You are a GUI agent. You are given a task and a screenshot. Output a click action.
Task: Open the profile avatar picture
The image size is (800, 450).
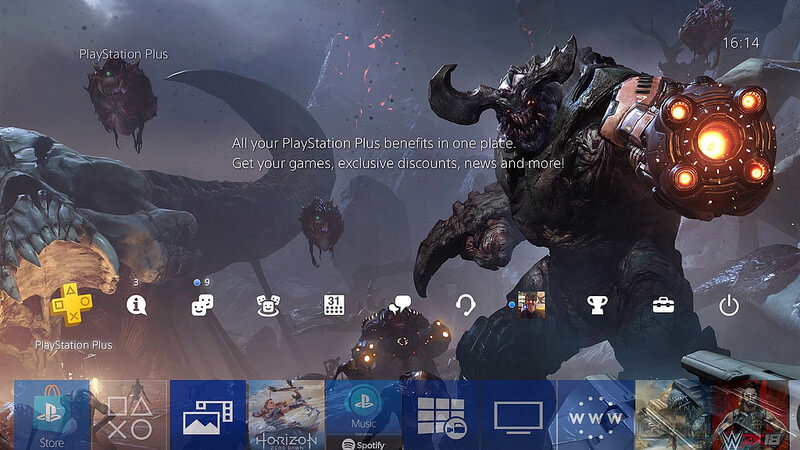[531, 304]
